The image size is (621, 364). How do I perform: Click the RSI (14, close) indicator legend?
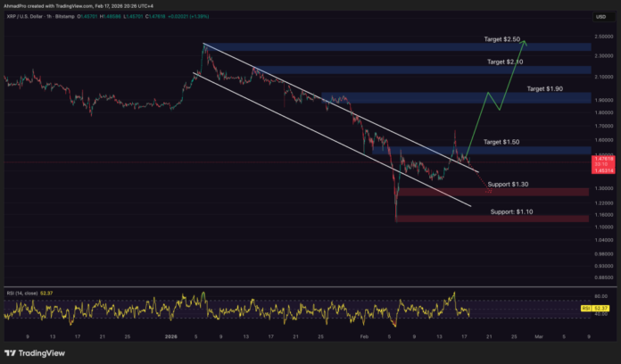[24, 290]
